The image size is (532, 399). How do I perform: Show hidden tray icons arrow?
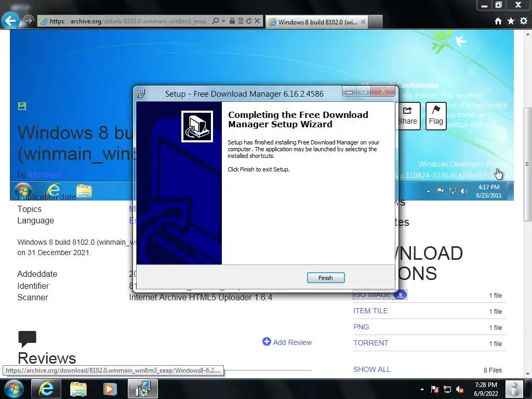point(422,389)
